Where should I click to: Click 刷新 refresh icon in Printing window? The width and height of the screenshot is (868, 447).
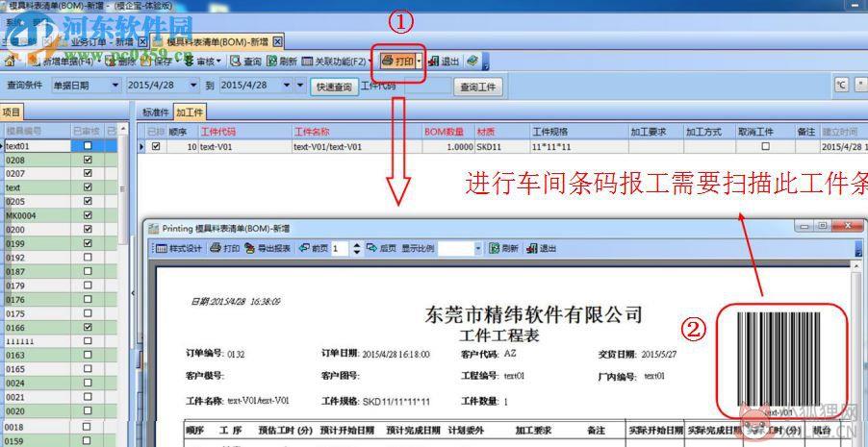tap(495, 249)
